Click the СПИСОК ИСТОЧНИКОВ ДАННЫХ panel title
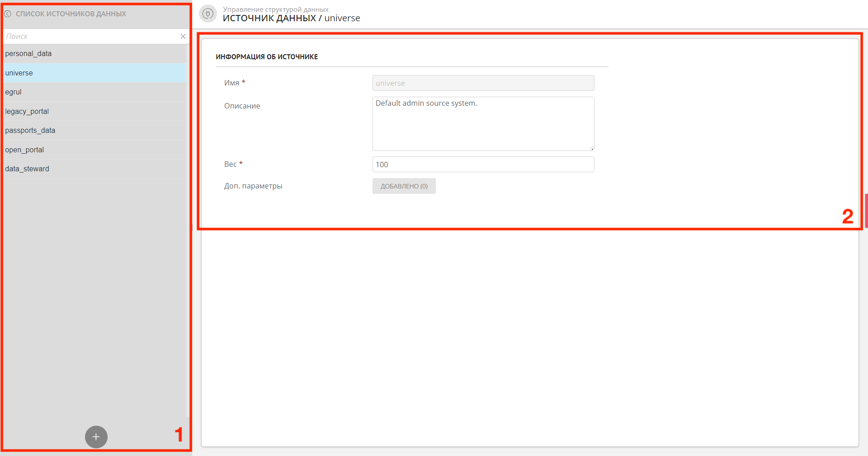Viewport: 868px width, 456px height. (71, 14)
